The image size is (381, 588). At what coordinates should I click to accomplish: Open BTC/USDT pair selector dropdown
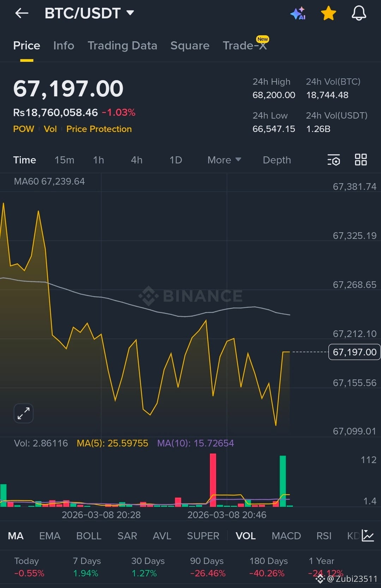click(x=89, y=13)
